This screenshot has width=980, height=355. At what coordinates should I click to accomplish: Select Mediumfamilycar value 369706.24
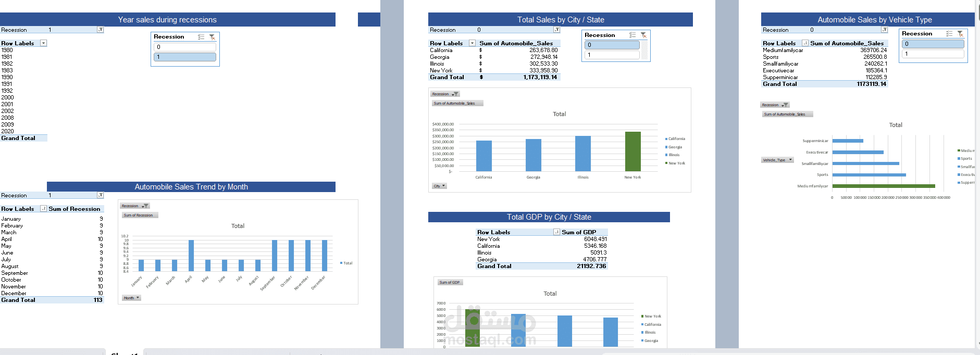pyautogui.click(x=873, y=50)
